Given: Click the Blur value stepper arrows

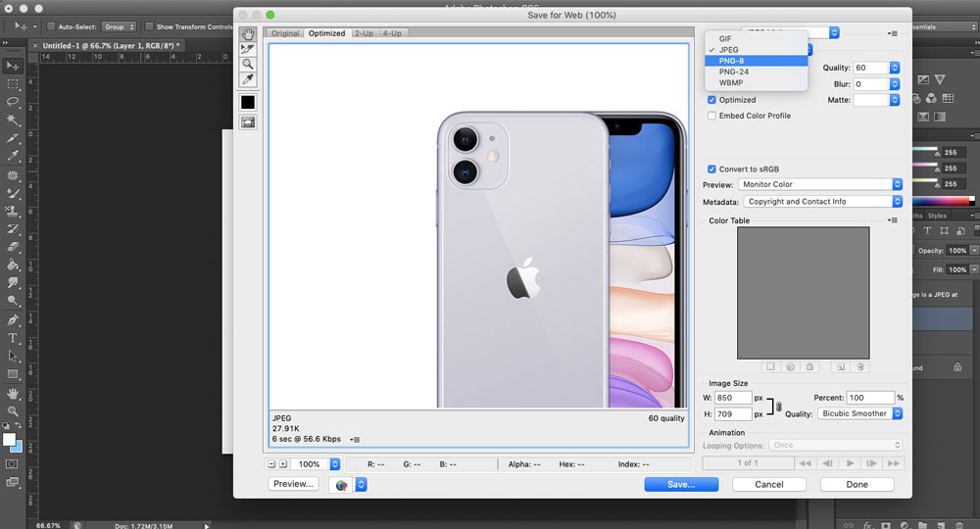Looking at the screenshot, I should pyautogui.click(x=895, y=83).
